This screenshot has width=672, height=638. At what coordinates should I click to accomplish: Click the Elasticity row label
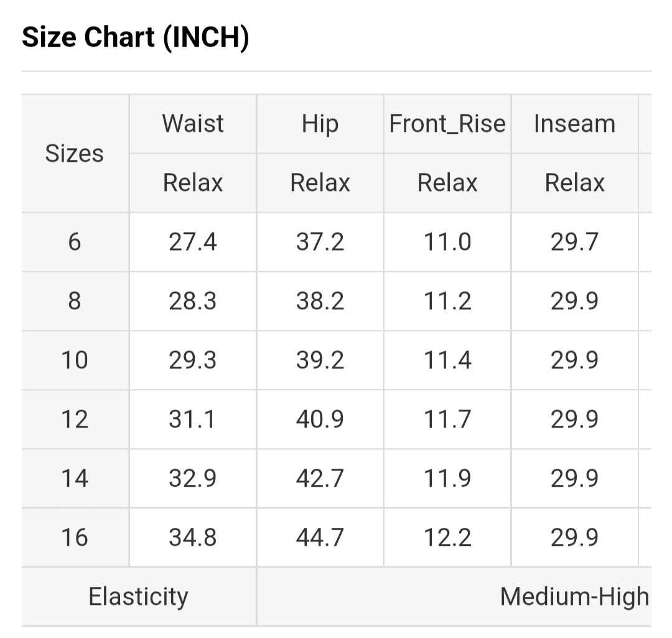tap(138, 596)
